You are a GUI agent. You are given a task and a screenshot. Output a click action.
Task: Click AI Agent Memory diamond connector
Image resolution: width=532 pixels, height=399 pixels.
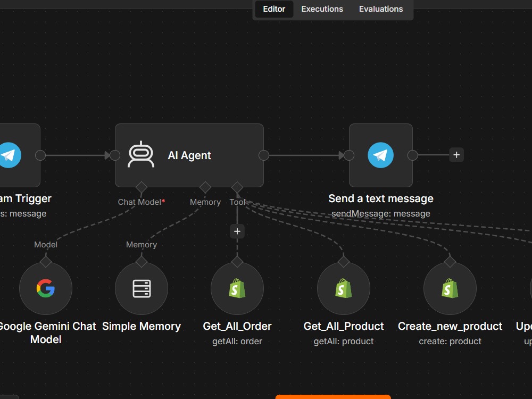click(x=205, y=187)
